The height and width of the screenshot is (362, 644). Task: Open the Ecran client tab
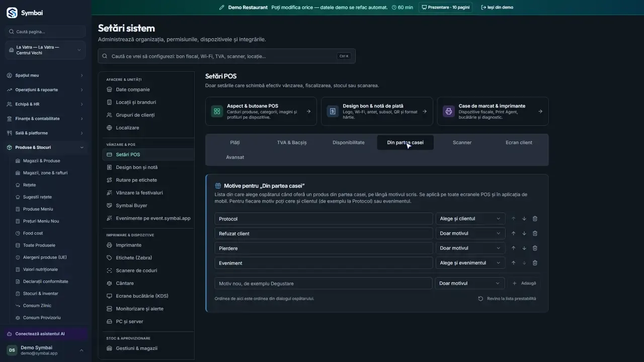tap(519, 142)
